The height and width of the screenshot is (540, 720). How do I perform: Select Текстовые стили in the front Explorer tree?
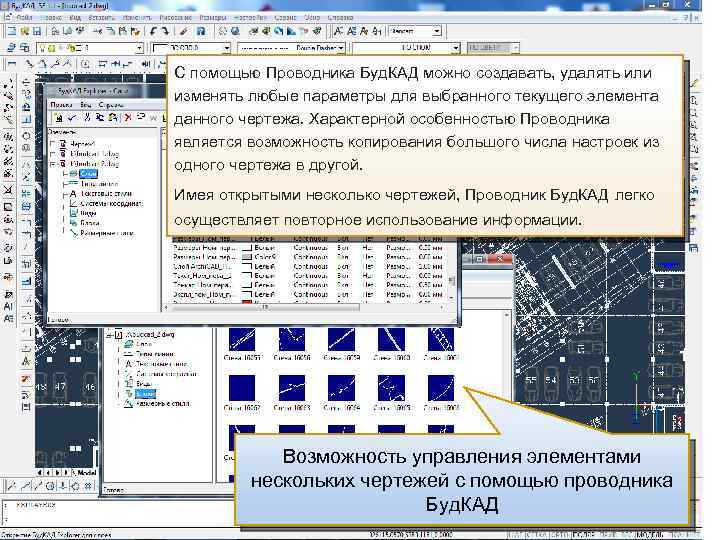click(106, 193)
